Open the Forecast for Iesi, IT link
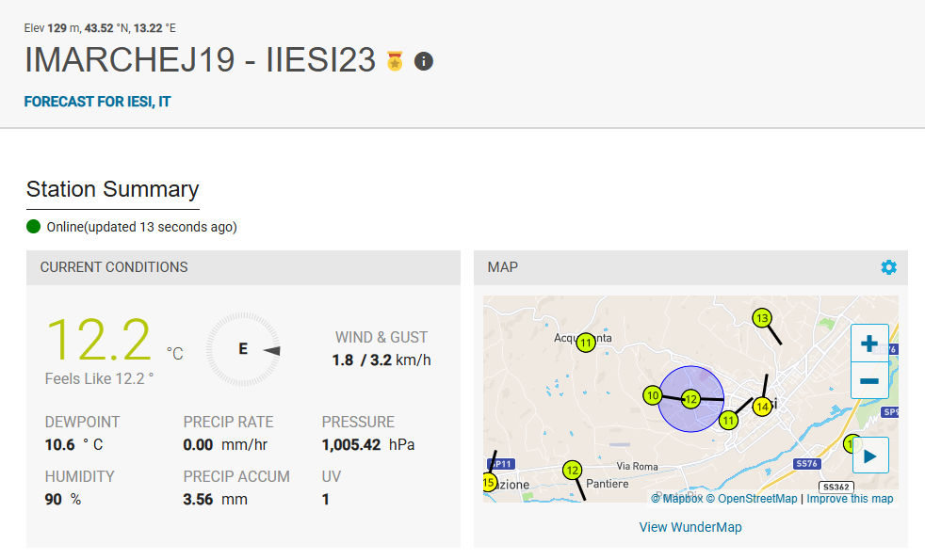 pyautogui.click(x=97, y=102)
